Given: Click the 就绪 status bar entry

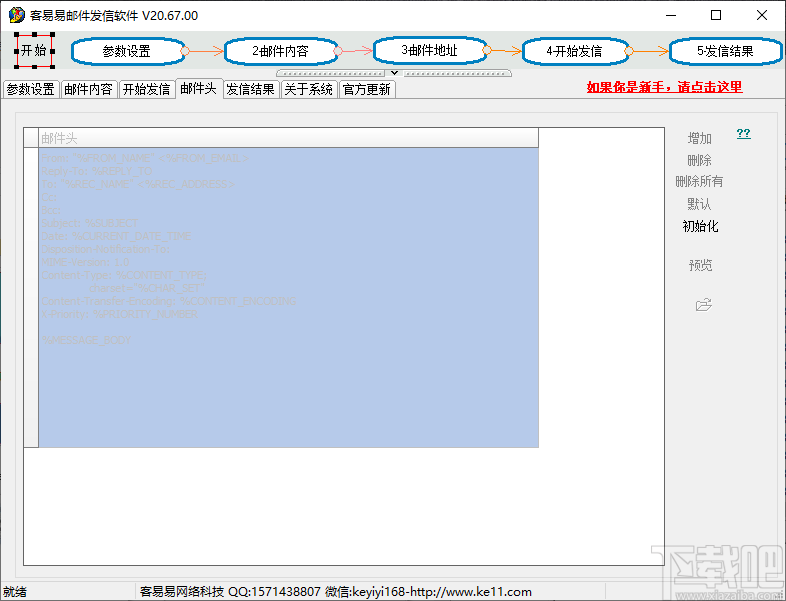Looking at the screenshot, I should (x=15, y=592).
